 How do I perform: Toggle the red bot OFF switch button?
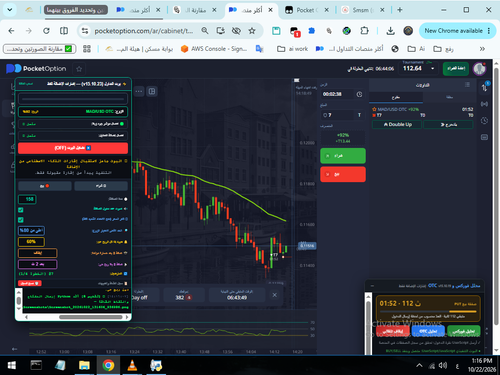[x=73, y=148]
